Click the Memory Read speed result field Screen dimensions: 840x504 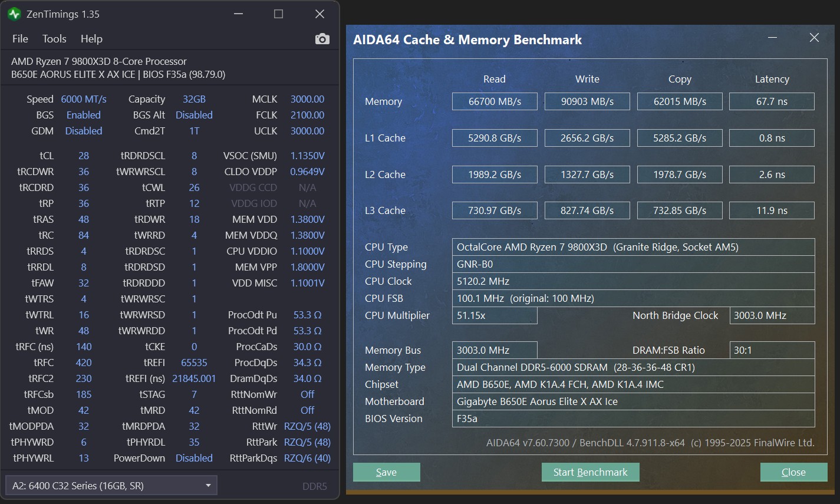[x=495, y=101]
